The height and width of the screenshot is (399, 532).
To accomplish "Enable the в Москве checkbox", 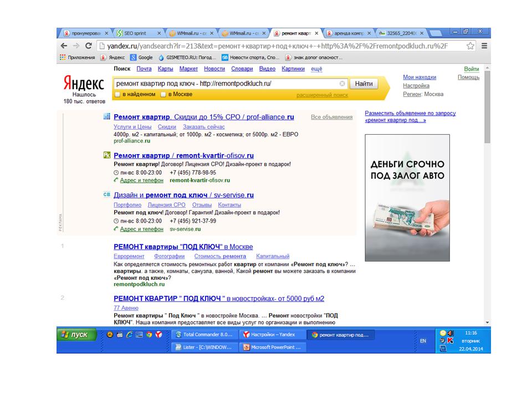I will pyautogui.click(x=163, y=94).
